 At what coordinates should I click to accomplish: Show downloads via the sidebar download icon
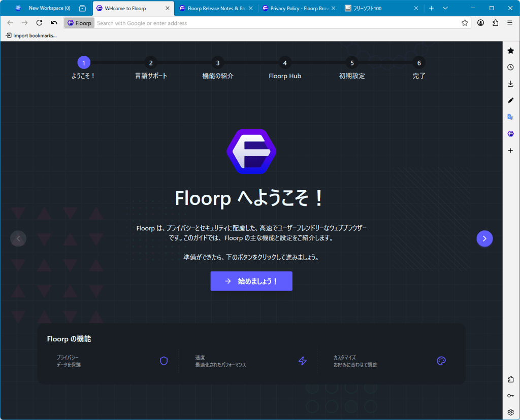point(510,83)
